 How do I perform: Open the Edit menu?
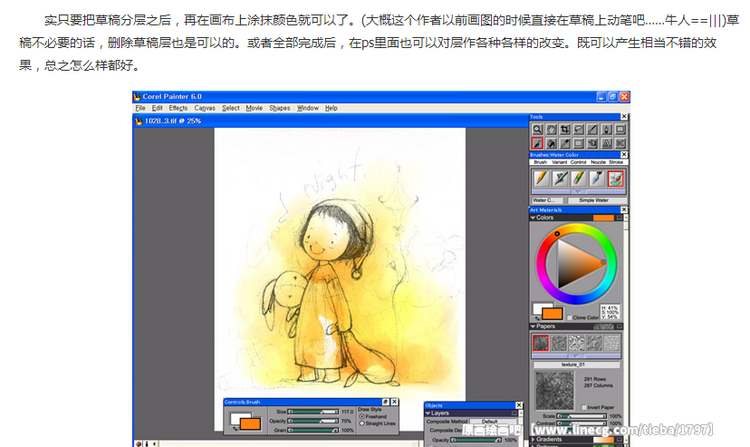(x=157, y=108)
